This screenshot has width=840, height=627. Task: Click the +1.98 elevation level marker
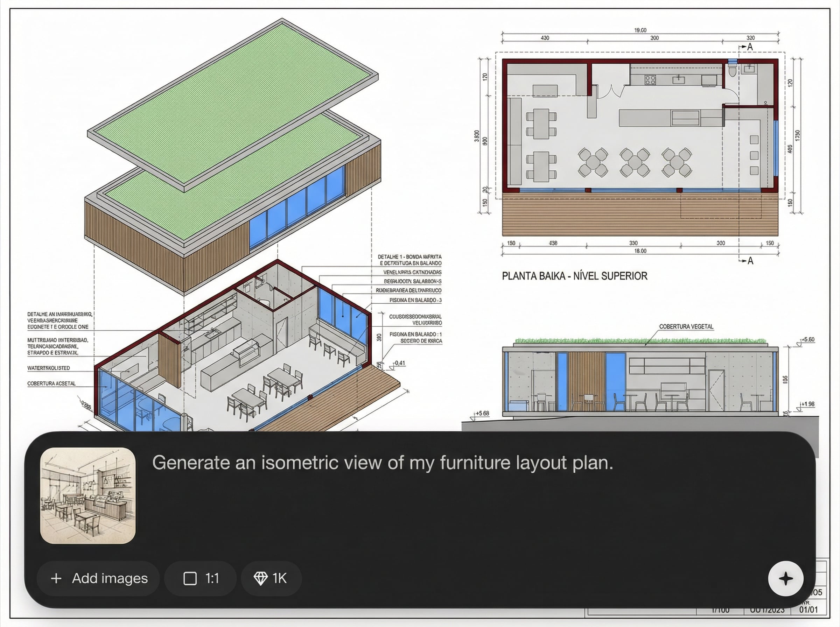808,404
